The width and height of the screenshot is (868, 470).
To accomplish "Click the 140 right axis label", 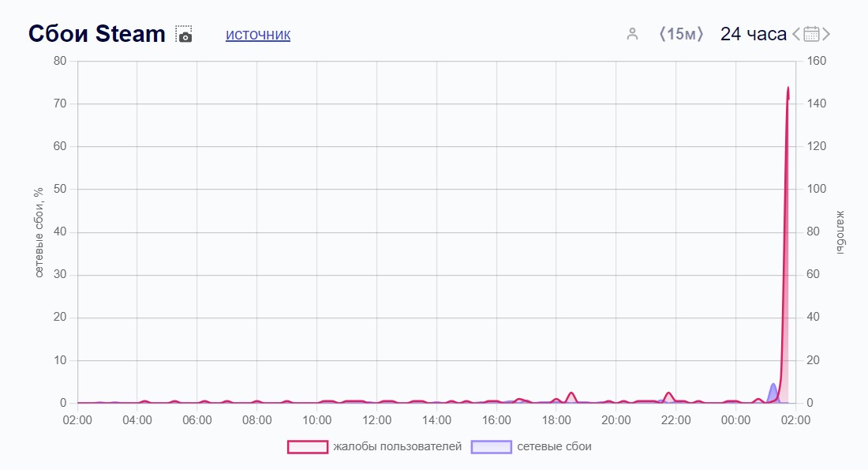I will (x=817, y=103).
